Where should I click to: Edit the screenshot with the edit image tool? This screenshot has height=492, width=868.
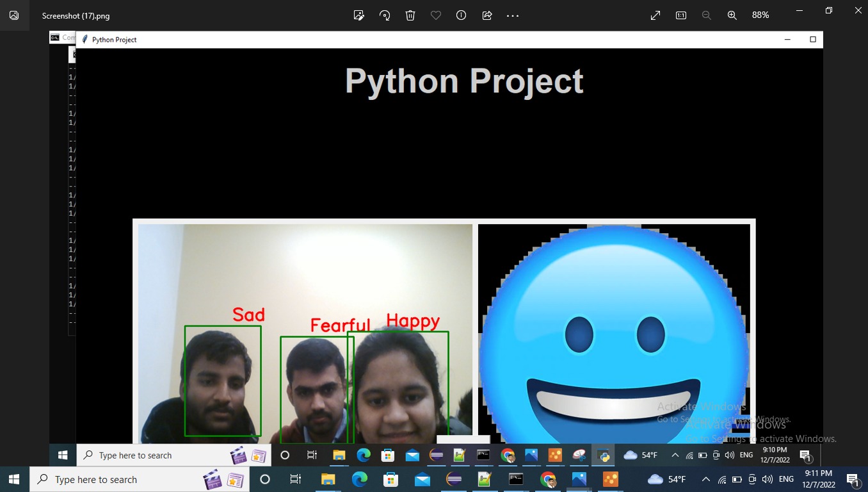click(x=358, y=15)
